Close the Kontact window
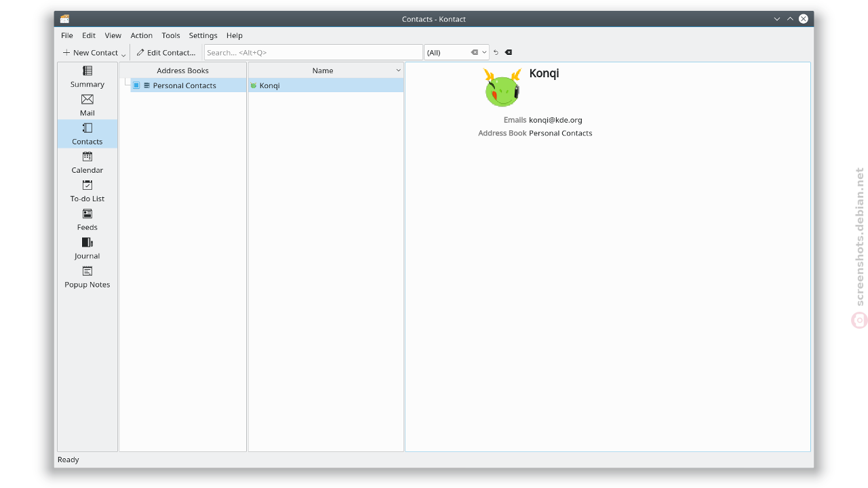The height and width of the screenshot is (488, 868). pyautogui.click(x=804, y=19)
